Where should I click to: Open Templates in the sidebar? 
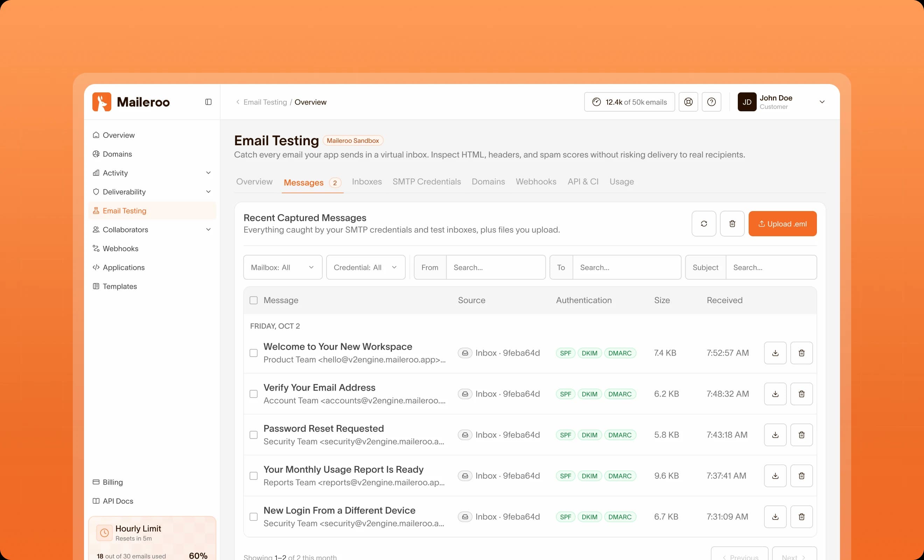(152, 286)
